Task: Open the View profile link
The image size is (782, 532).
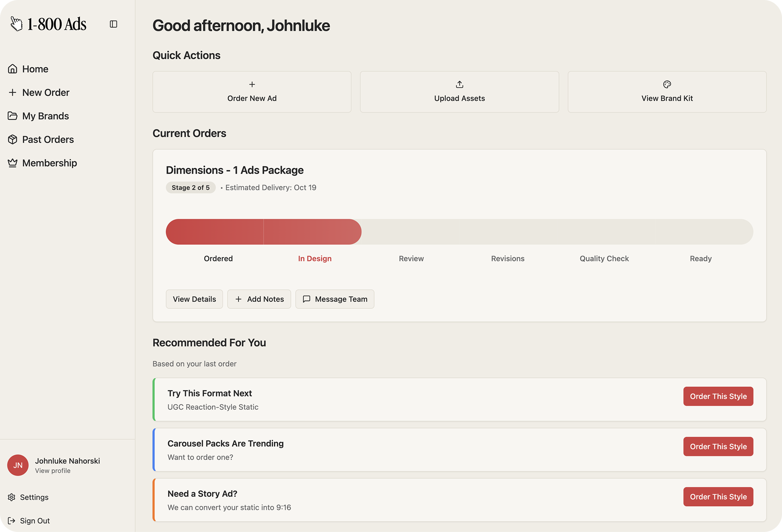Action: [52, 471]
